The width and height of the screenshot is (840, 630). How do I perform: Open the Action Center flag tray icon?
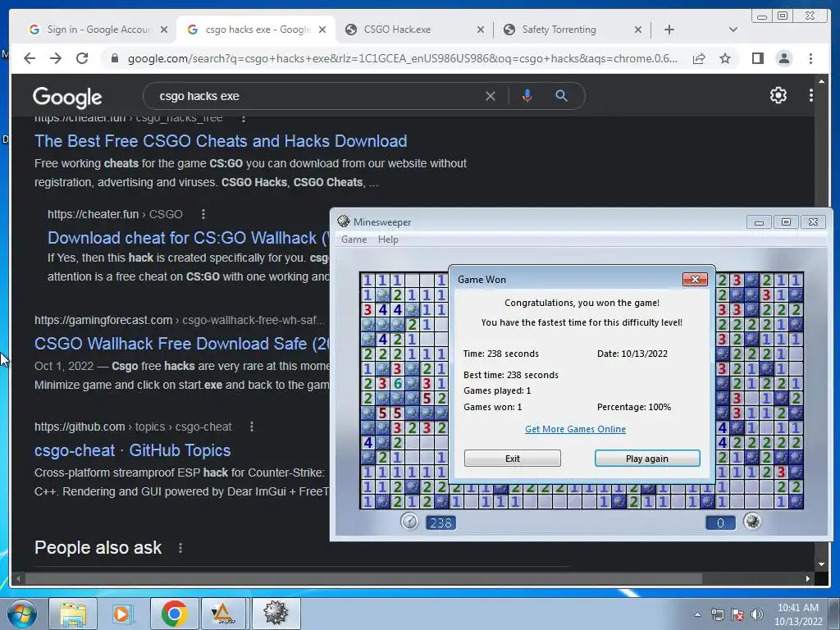pos(737,614)
